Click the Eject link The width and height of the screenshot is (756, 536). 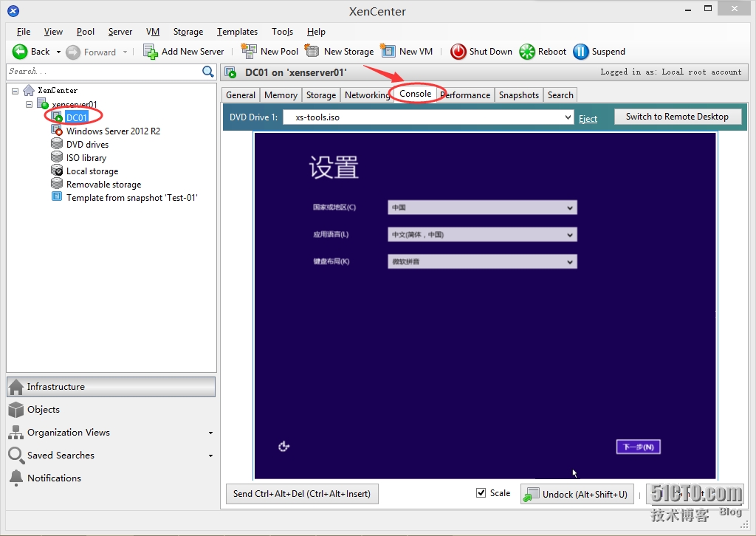(588, 119)
